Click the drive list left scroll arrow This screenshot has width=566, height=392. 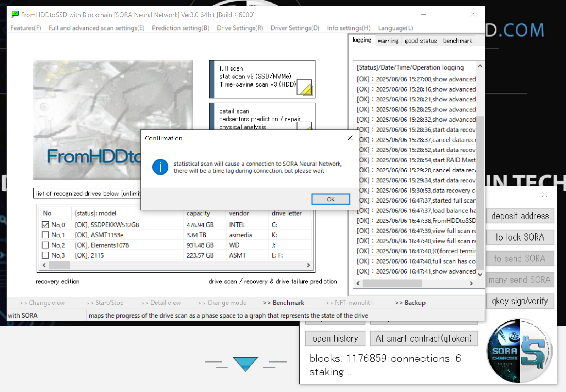coord(44,265)
